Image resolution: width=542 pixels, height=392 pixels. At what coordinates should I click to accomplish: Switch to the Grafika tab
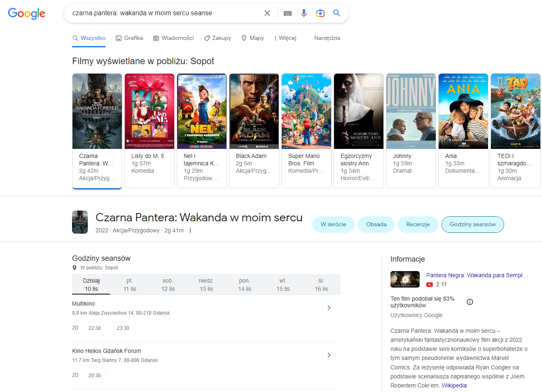click(129, 38)
